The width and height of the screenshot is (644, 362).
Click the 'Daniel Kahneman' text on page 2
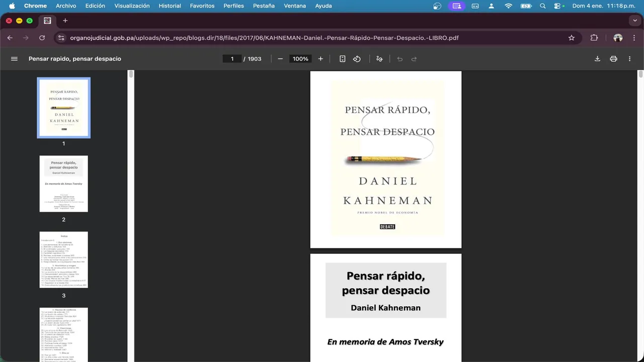point(385,308)
